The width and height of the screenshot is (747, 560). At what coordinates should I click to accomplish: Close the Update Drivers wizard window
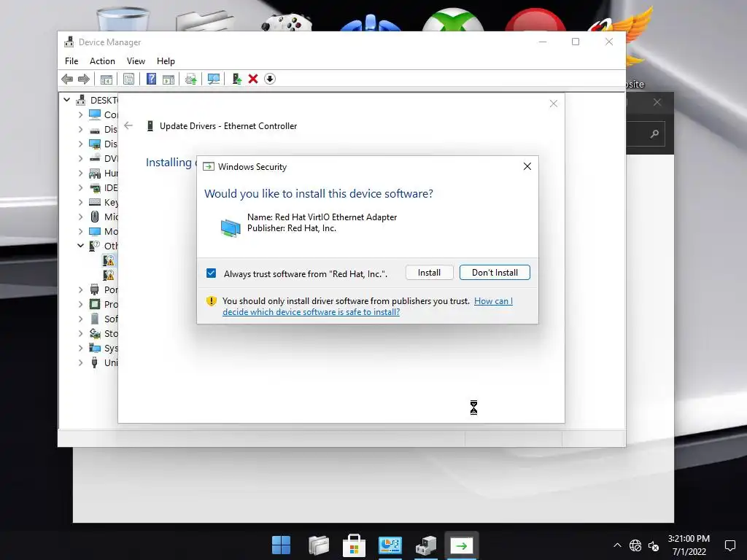[x=553, y=104]
